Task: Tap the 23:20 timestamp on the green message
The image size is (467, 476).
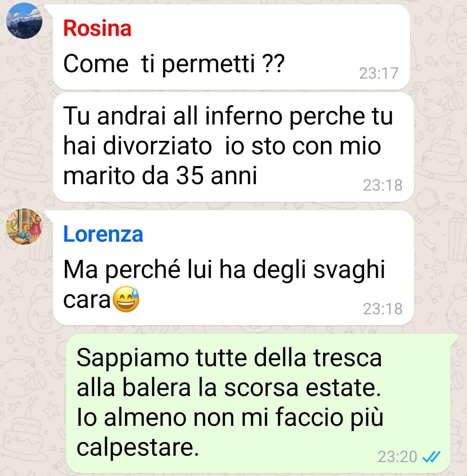Action: click(397, 457)
